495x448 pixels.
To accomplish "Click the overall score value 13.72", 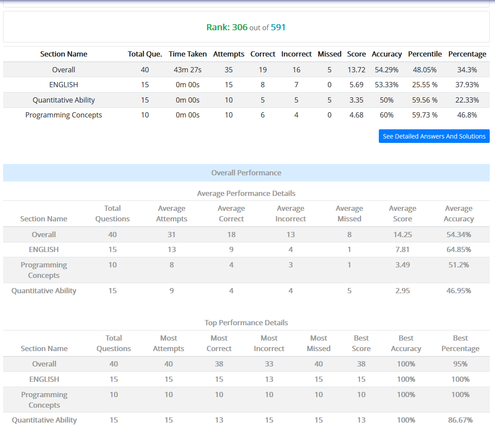I will pos(356,70).
